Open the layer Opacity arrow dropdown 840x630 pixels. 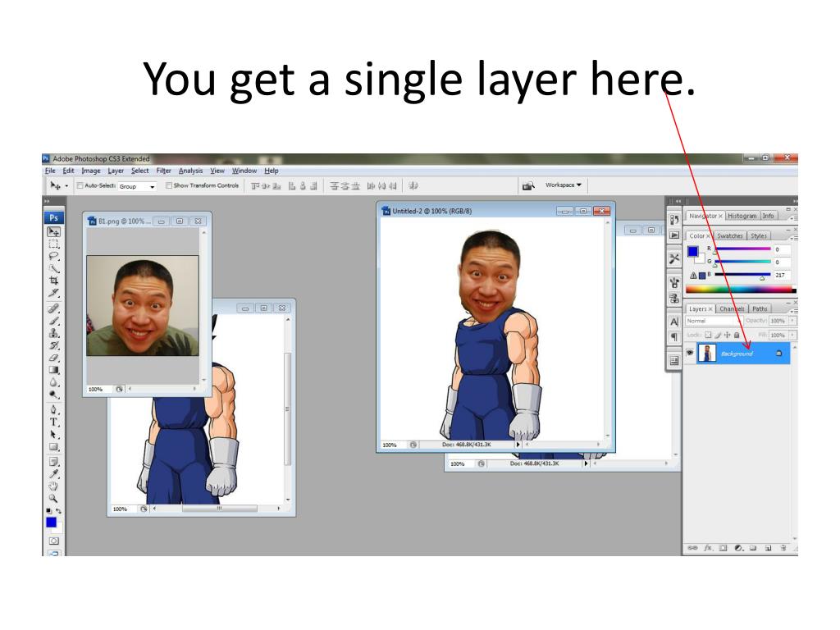tap(792, 321)
